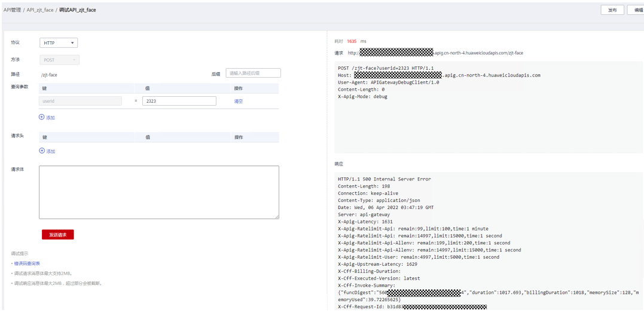The image size is (644, 316).
Task: Click the 发布 button
Action: click(x=612, y=10)
